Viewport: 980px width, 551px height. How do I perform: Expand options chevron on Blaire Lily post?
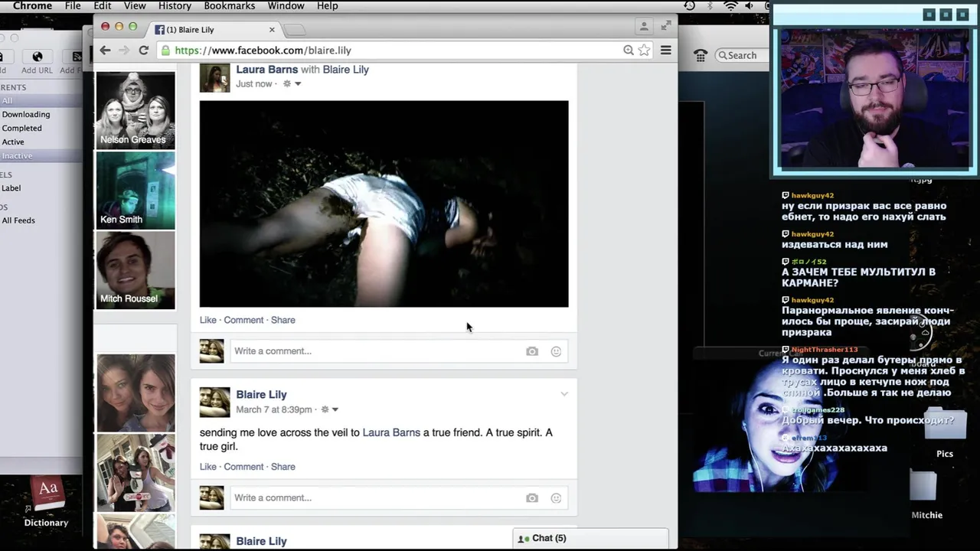tap(564, 394)
